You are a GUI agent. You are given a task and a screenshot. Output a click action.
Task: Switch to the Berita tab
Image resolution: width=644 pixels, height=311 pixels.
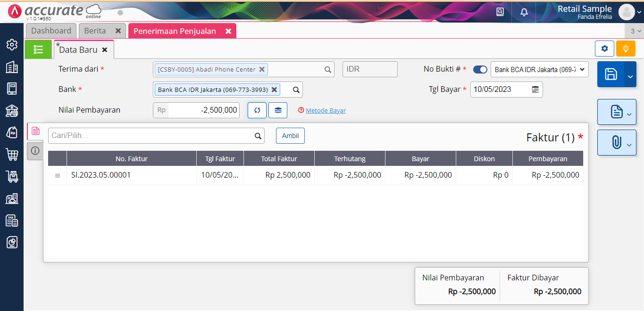pyautogui.click(x=95, y=31)
